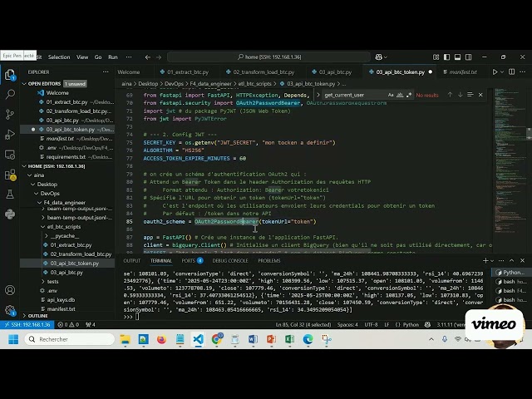532x399 pixels.
Task: Open the Testing flask view
Action: (x=10, y=195)
